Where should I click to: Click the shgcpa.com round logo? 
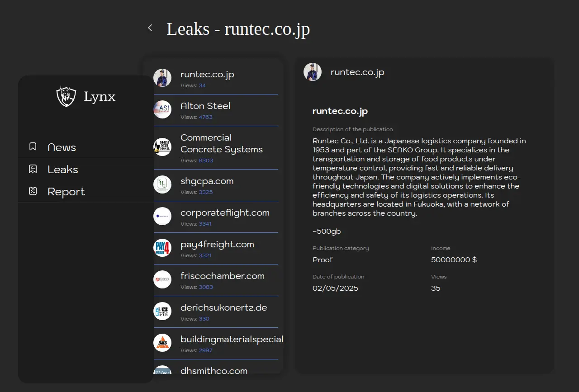coord(162,184)
